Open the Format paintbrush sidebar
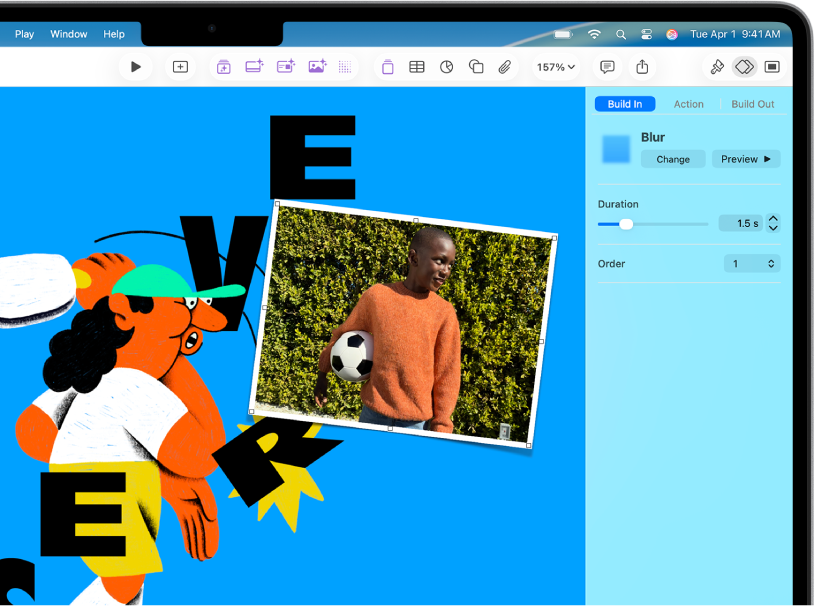The height and width of the screenshot is (606, 814). point(717,66)
